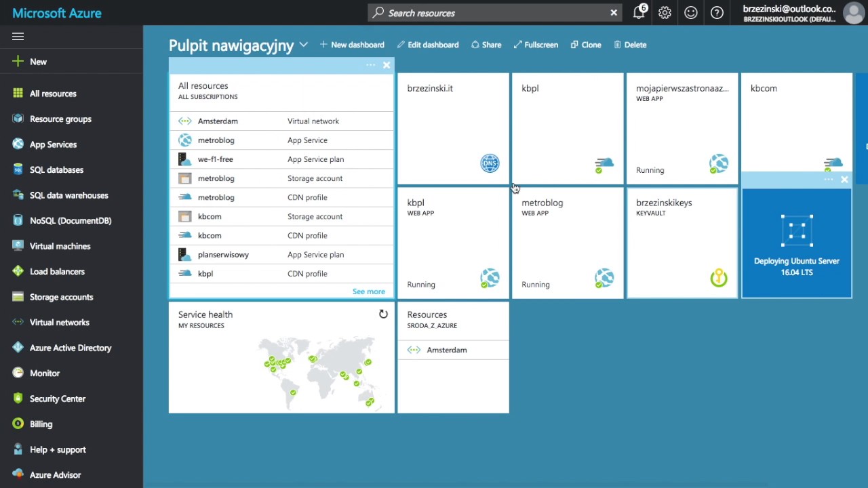
Task: Open the Deploying Ubuntu Server tile ellipsis menu
Action: (x=829, y=180)
